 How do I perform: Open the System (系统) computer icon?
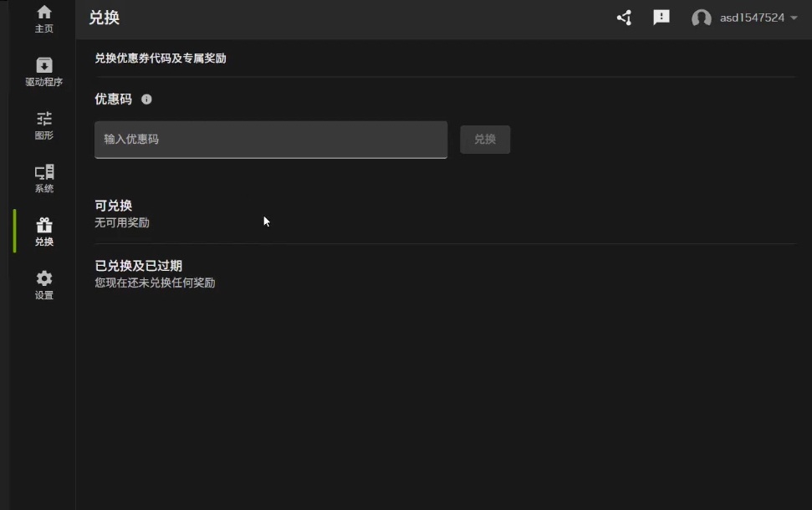tap(44, 172)
